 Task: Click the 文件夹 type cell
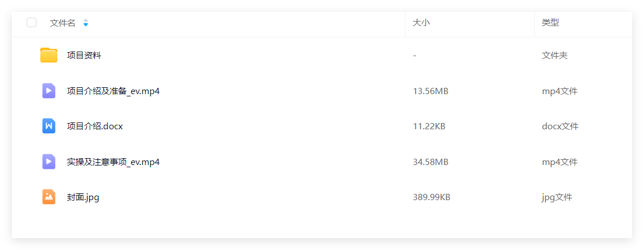point(554,56)
